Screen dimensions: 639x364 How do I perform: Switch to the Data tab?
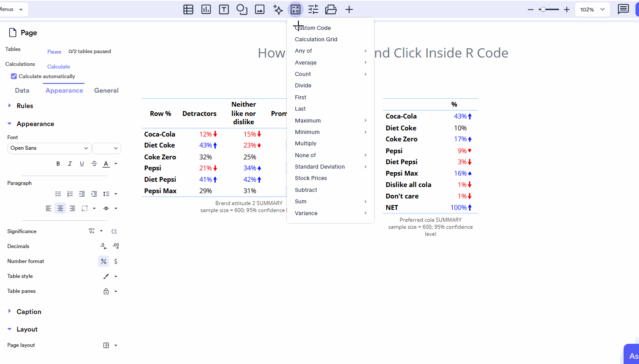click(x=22, y=90)
